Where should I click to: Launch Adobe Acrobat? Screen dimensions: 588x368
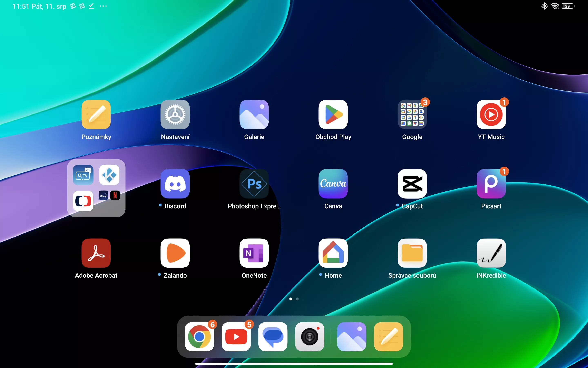pyautogui.click(x=96, y=253)
